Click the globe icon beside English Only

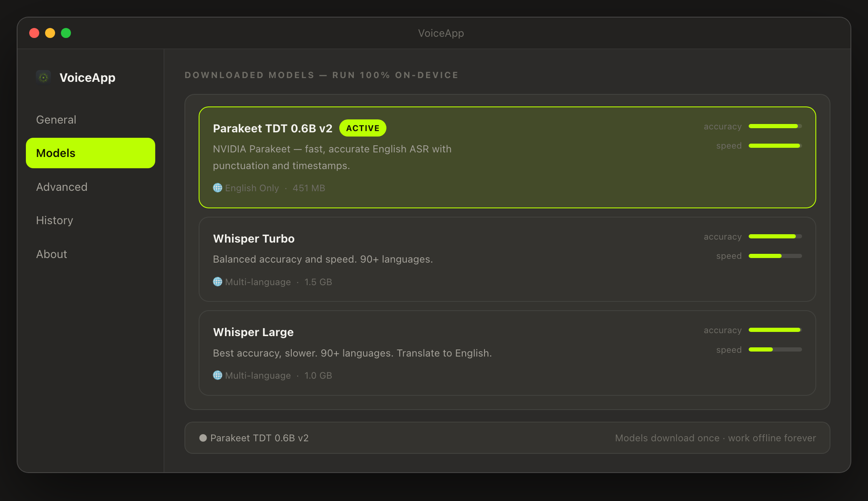click(x=217, y=188)
